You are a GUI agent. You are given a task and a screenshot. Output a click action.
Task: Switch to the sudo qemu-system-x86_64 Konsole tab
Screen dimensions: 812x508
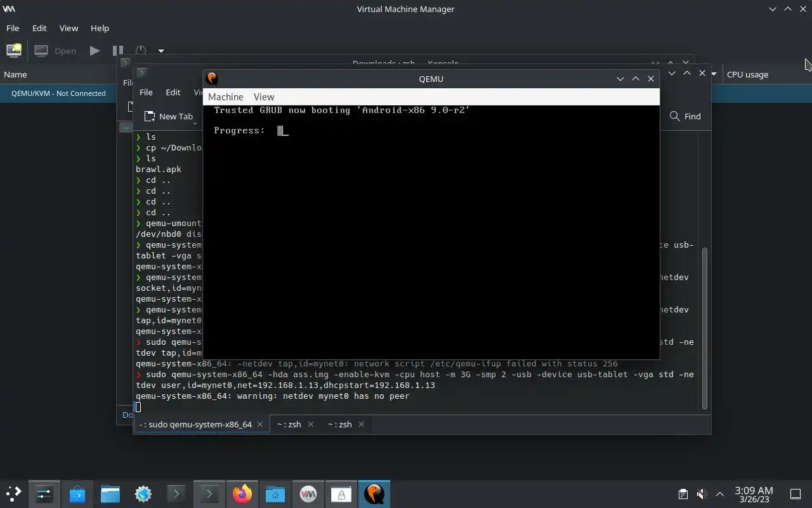(x=201, y=424)
